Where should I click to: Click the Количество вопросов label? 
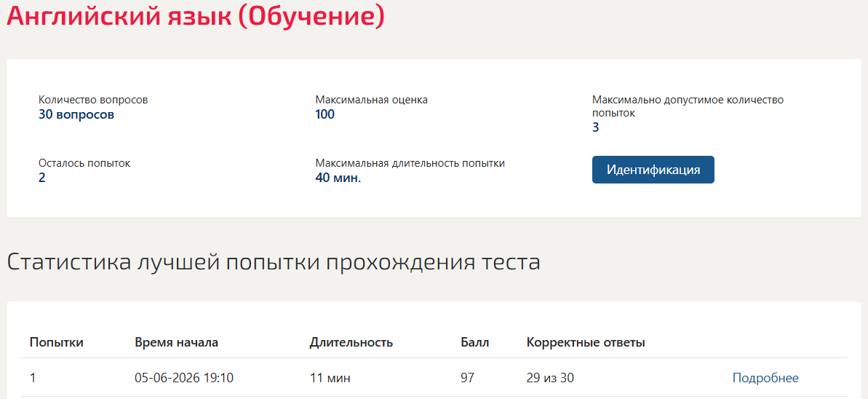(x=94, y=100)
